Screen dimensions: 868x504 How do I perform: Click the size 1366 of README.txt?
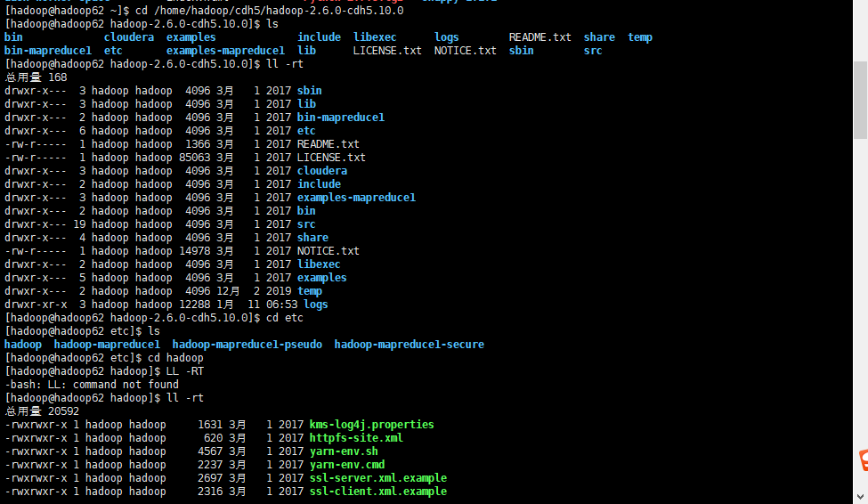click(198, 144)
